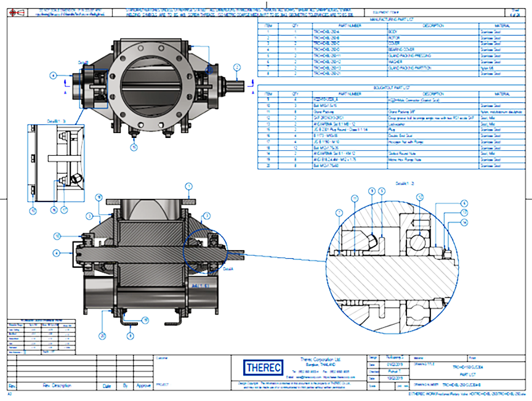Screen dimensions: 532x401
Task: Click the Detail B enlarged view box
Action: [x=56, y=163]
